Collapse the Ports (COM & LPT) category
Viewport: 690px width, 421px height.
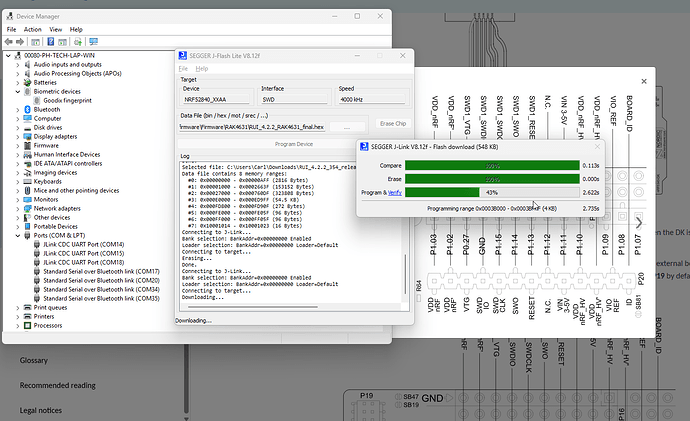click(15, 236)
